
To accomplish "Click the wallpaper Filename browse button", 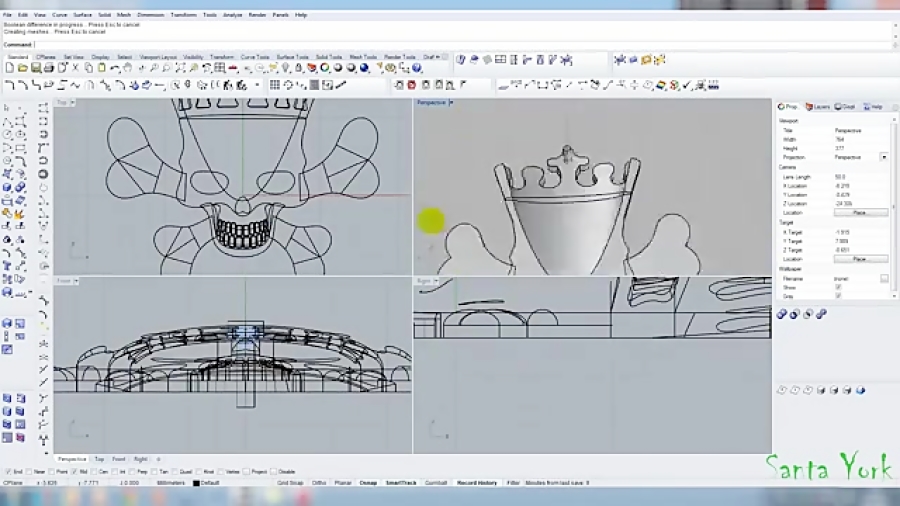I will (x=884, y=278).
